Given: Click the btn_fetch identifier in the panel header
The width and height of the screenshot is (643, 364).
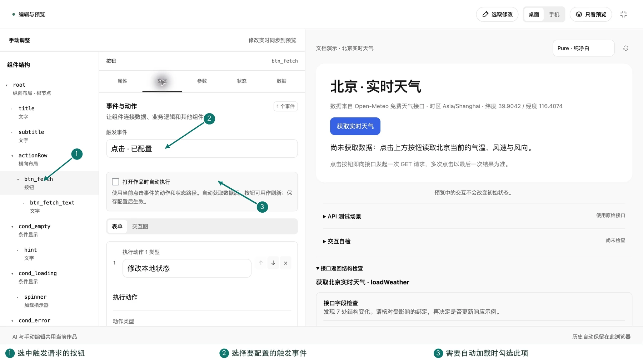Looking at the screenshot, I should [285, 61].
